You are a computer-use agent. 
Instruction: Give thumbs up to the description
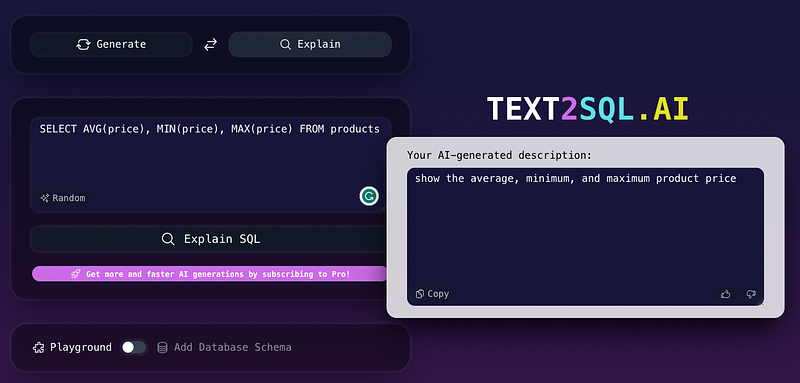(x=725, y=294)
